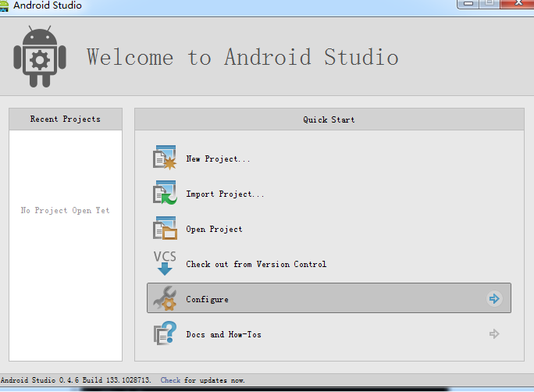Click the VCS checkout arrow icon
Viewport: 534px width, 392px height.
point(165,263)
